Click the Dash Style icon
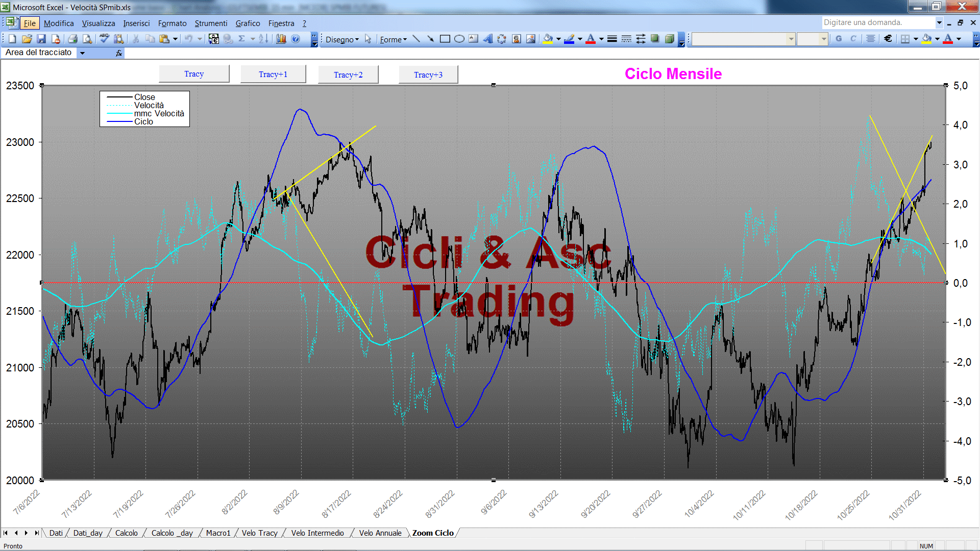The height and width of the screenshot is (551, 980). 626,39
